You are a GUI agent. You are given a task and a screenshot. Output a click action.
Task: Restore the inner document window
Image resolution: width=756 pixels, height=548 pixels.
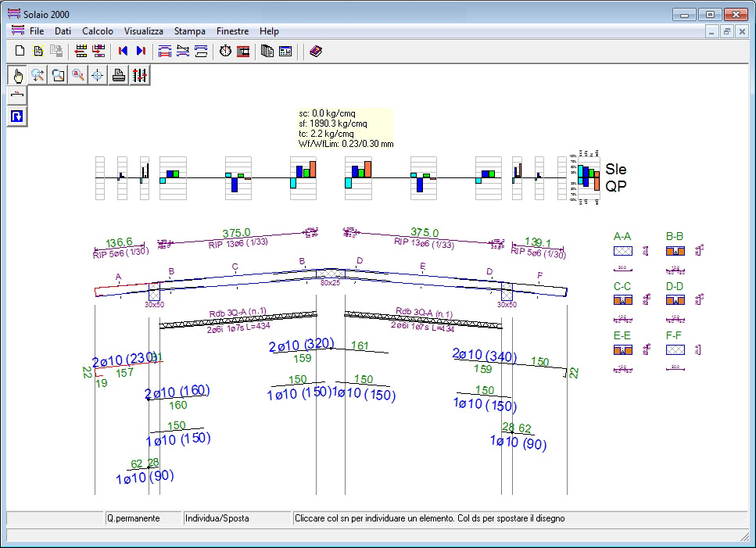[x=726, y=32]
